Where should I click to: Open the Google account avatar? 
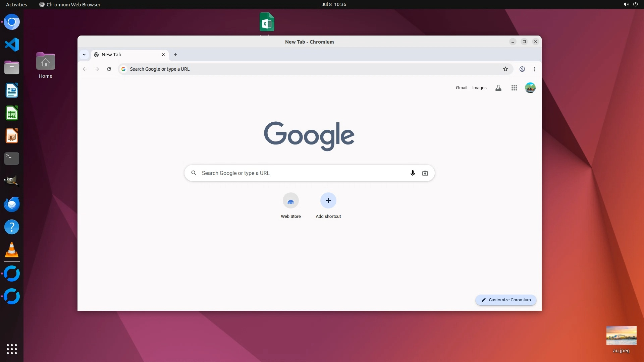[530, 88]
